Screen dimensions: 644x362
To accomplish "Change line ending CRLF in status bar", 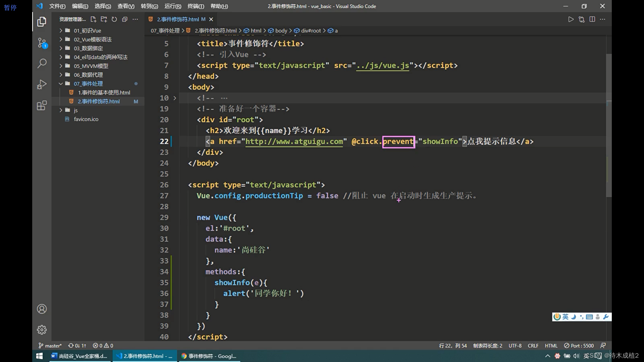I will tap(533, 346).
